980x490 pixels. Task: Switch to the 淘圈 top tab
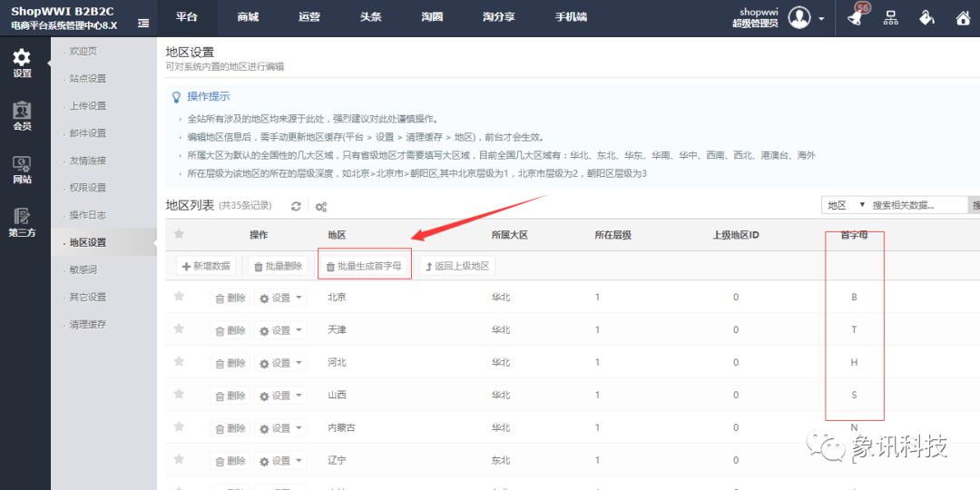[432, 17]
